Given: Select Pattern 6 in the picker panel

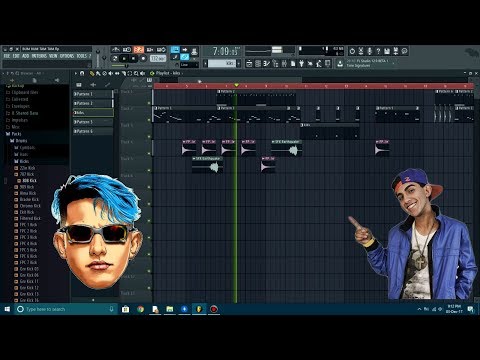Looking at the screenshot, I should 93,131.
